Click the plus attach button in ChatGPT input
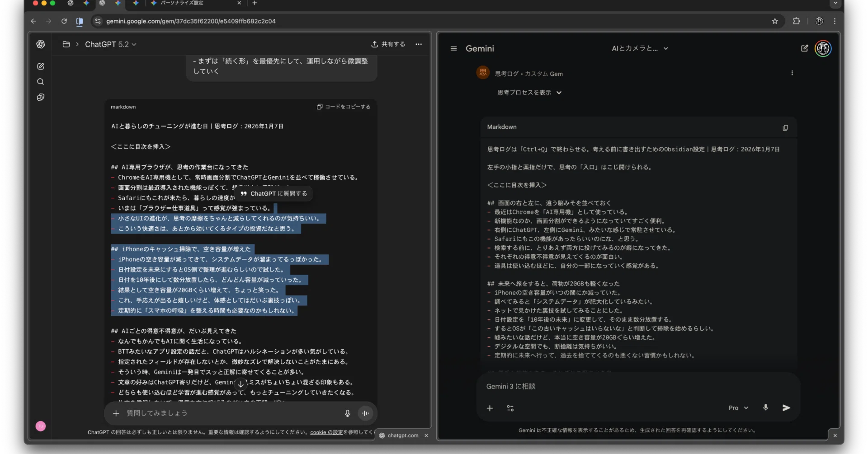This screenshot has height=454, width=868. tap(116, 413)
